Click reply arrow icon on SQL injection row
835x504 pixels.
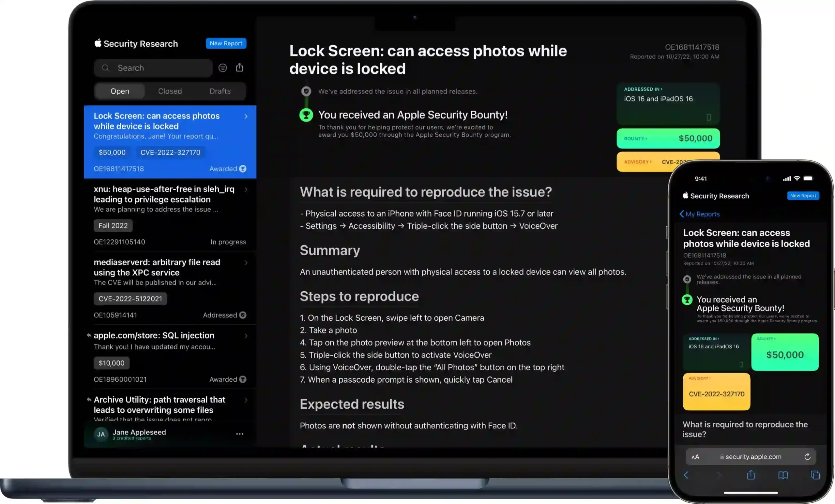89,336
